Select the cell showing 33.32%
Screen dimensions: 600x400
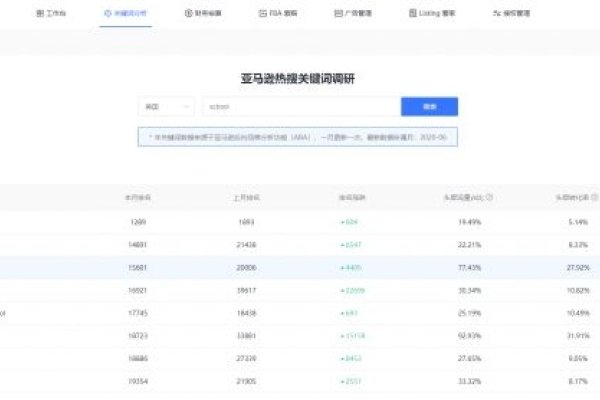(470, 381)
